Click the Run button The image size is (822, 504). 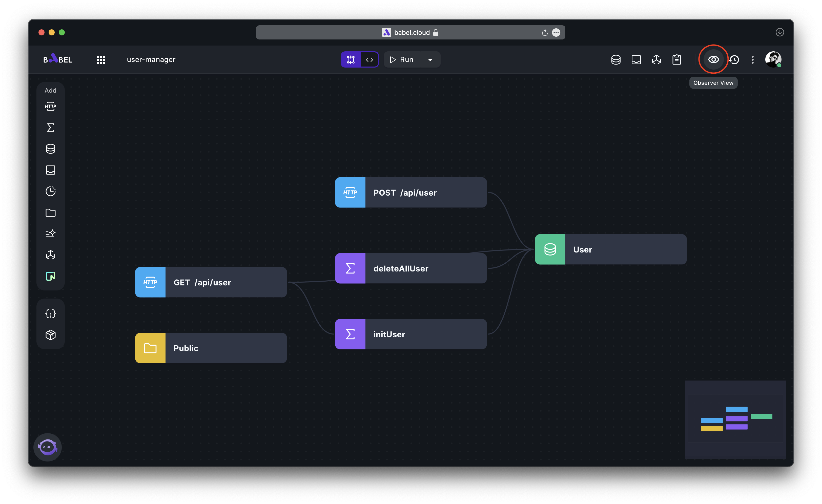[x=402, y=60]
